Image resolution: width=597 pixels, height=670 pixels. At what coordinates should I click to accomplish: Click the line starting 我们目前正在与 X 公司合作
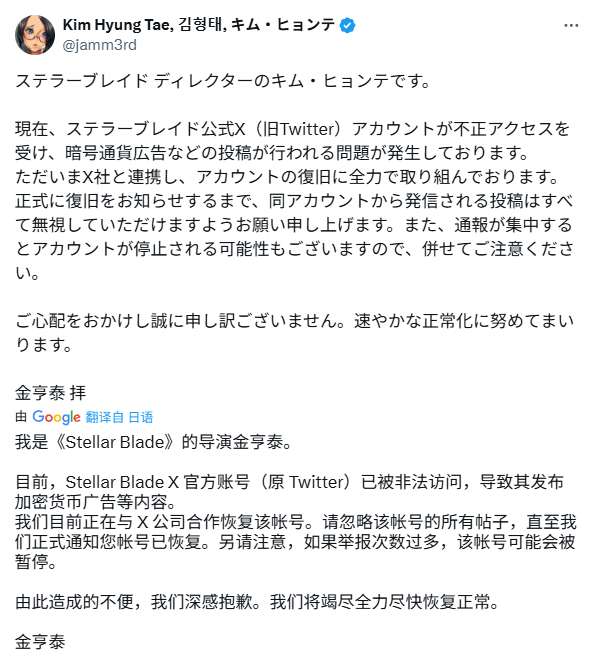(x=296, y=522)
